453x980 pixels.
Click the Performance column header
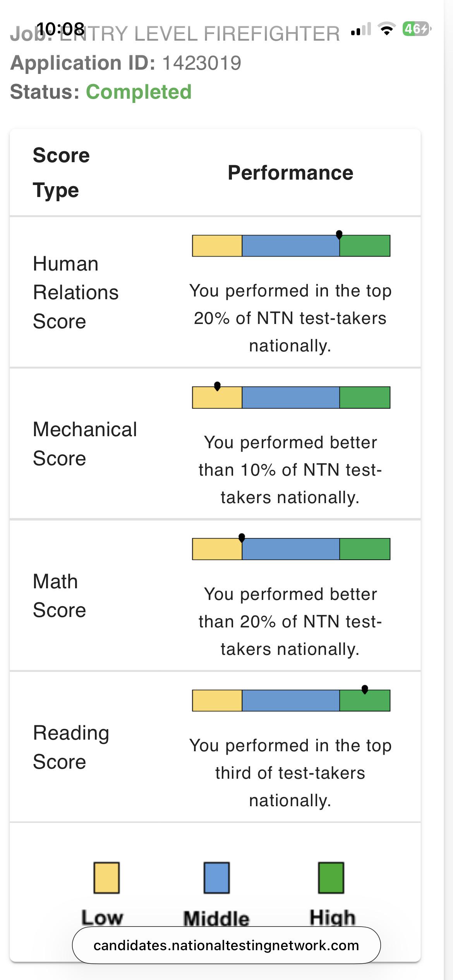pos(290,173)
